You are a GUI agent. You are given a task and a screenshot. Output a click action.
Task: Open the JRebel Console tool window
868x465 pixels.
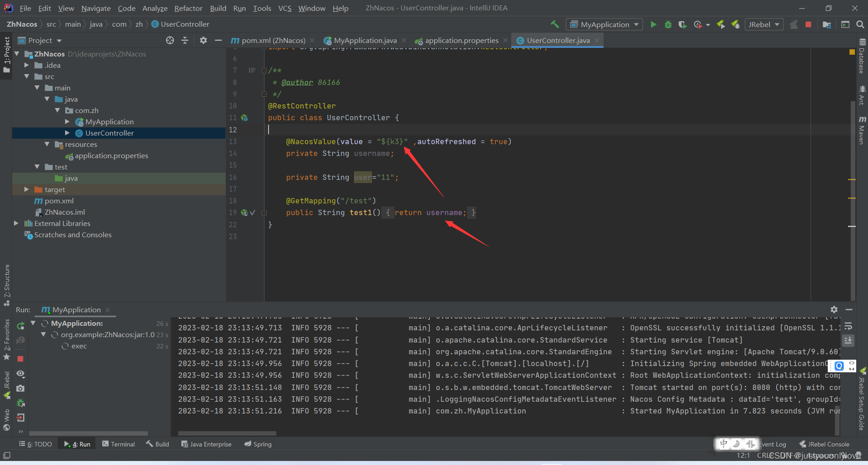click(x=824, y=444)
